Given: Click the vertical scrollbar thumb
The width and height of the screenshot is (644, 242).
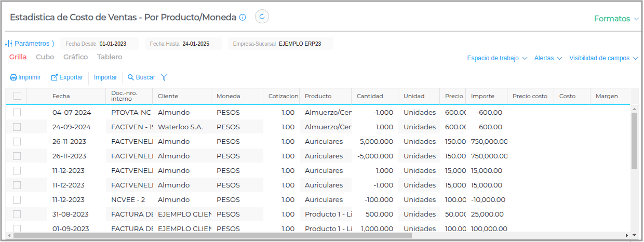Looking at the screenshot, I should point(634,140).
